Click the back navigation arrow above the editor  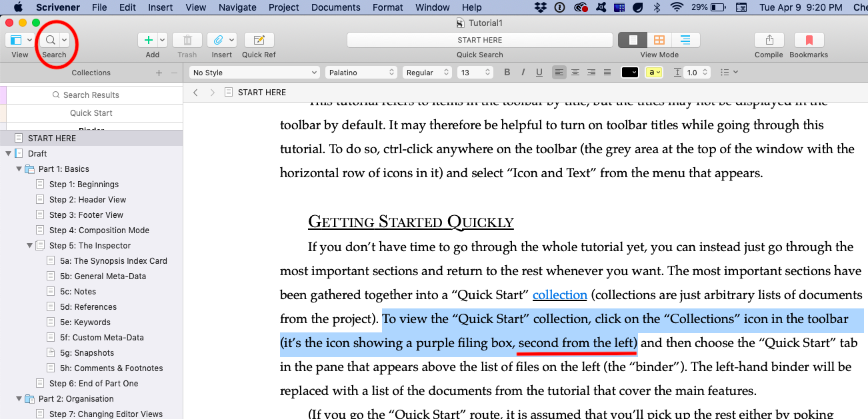point(194,92)
